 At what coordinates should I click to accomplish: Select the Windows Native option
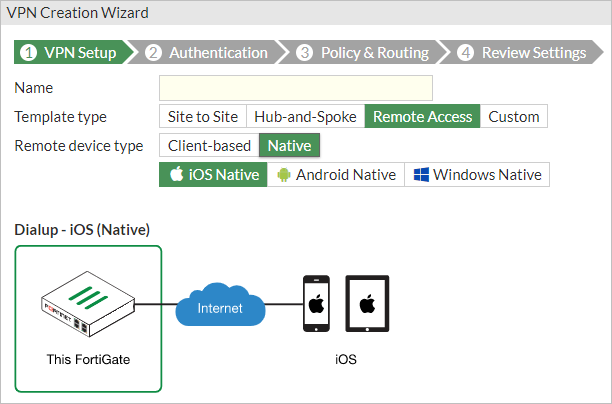pyautogui.click(x=477, y=174)
